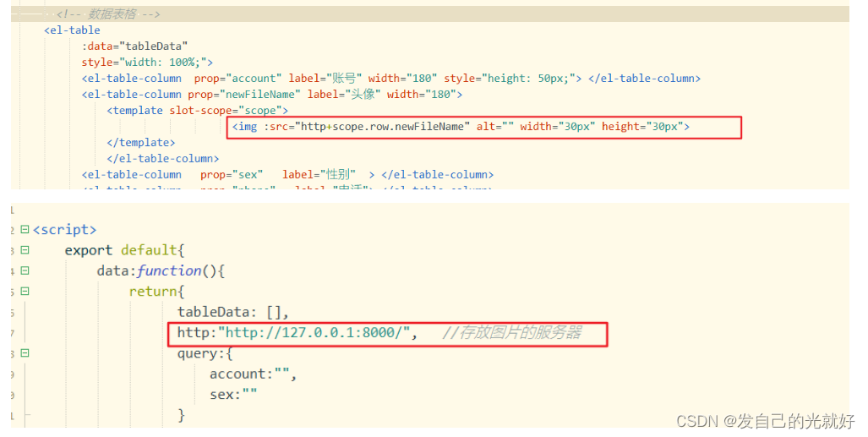
Task: Click the img :src binding expression
Action: point(367,126)
